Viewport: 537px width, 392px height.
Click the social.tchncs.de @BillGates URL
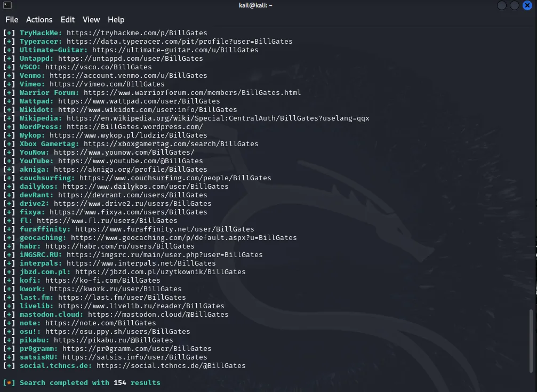171,366
